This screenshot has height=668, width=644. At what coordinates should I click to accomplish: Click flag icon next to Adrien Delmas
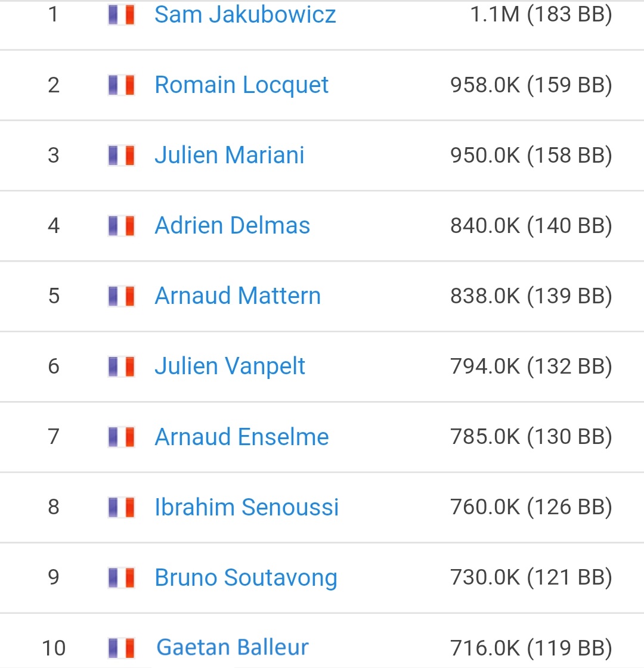pos(122,225)
